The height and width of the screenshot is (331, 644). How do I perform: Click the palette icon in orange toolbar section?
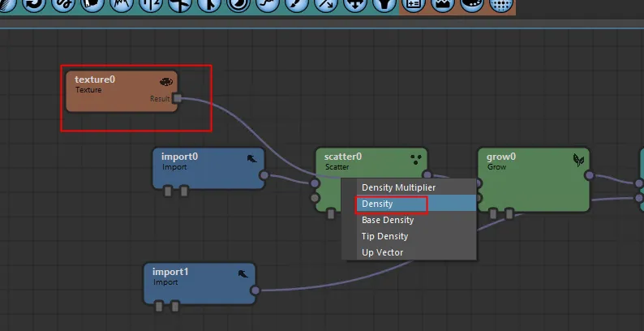471,5
